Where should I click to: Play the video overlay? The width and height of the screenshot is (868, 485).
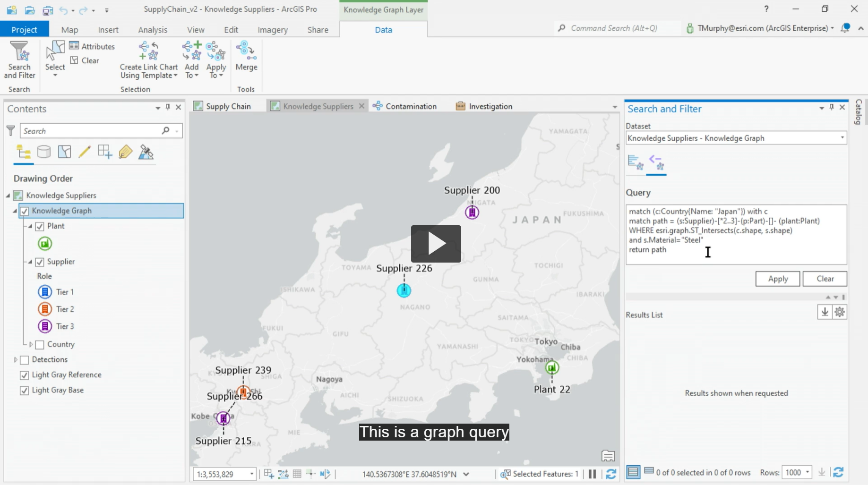(x=436, y=244)
